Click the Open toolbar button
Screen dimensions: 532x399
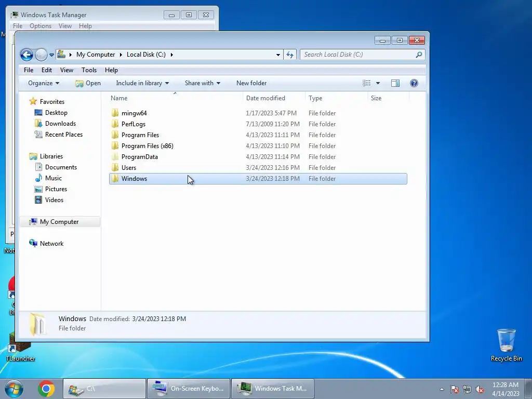coord(88,83)
